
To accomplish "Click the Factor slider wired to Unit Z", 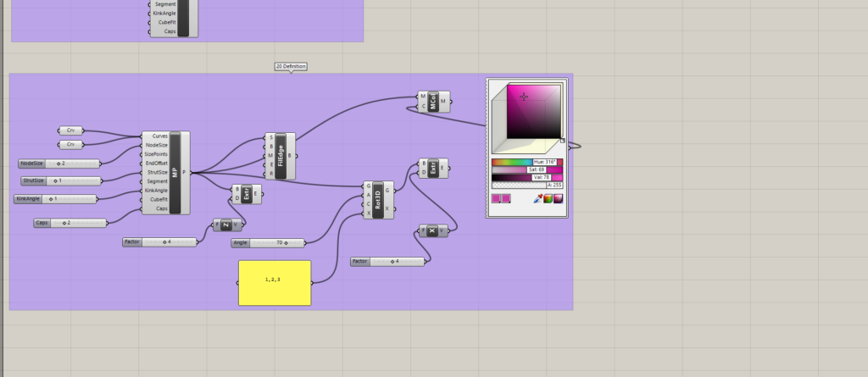I will pyautogui.click(x=159, y=242).
